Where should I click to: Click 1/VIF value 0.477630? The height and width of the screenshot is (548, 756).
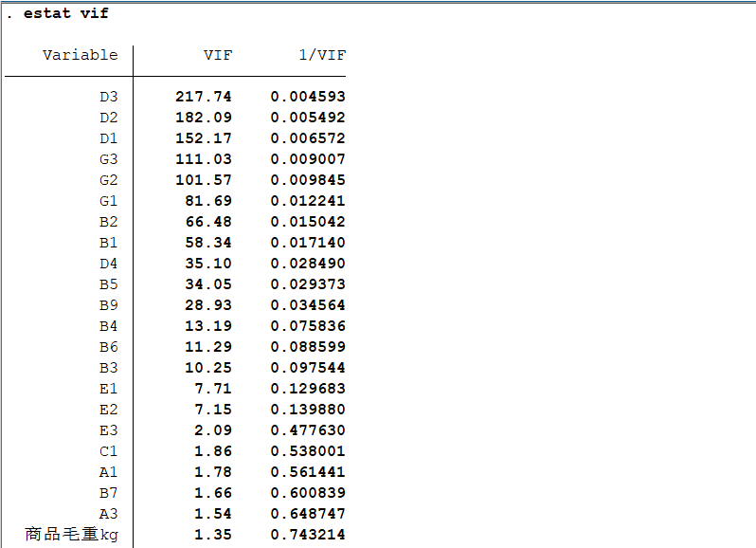coord(308,429)
